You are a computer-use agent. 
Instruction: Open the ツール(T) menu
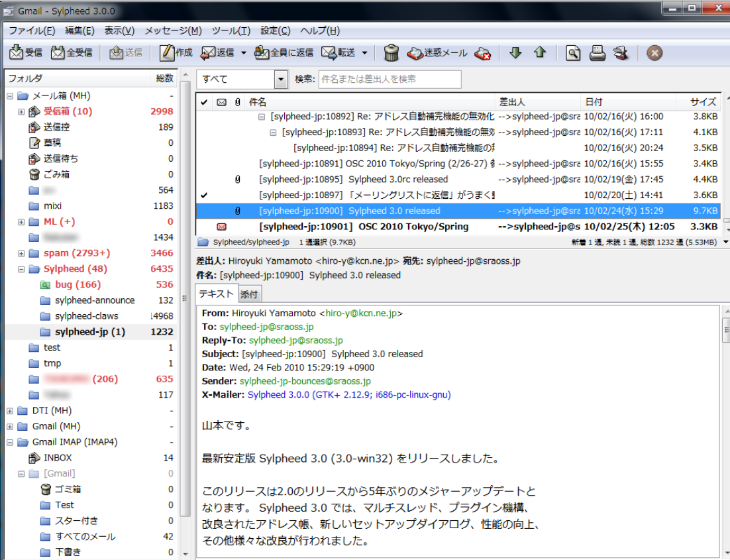[x=231, y=30]
